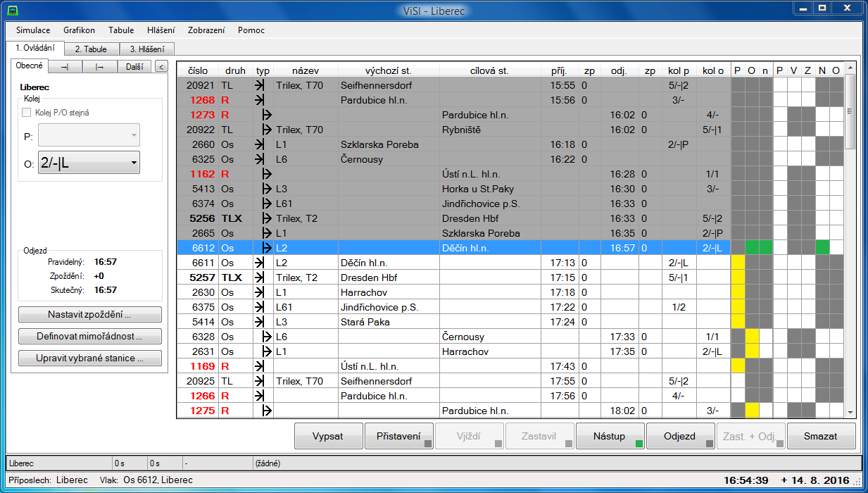Click the departure arrow icon for train 6328
The image size is (868, 493).
coord(266,337)
